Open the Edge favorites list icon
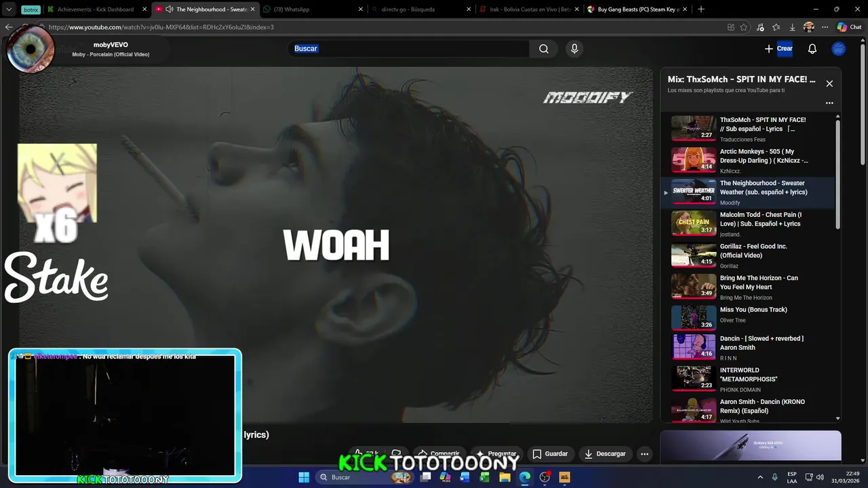The image size is (868, 488). tap(776, 27)
